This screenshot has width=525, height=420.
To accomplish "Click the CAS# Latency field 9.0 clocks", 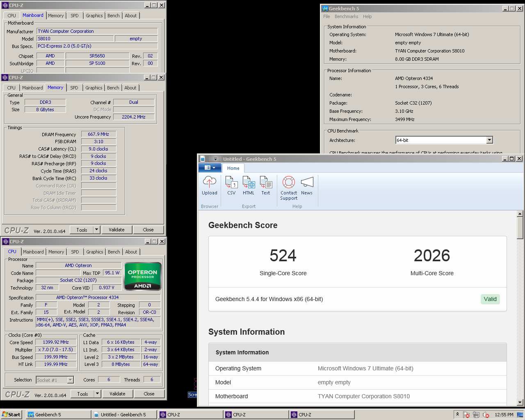I will tap(98, 149).
